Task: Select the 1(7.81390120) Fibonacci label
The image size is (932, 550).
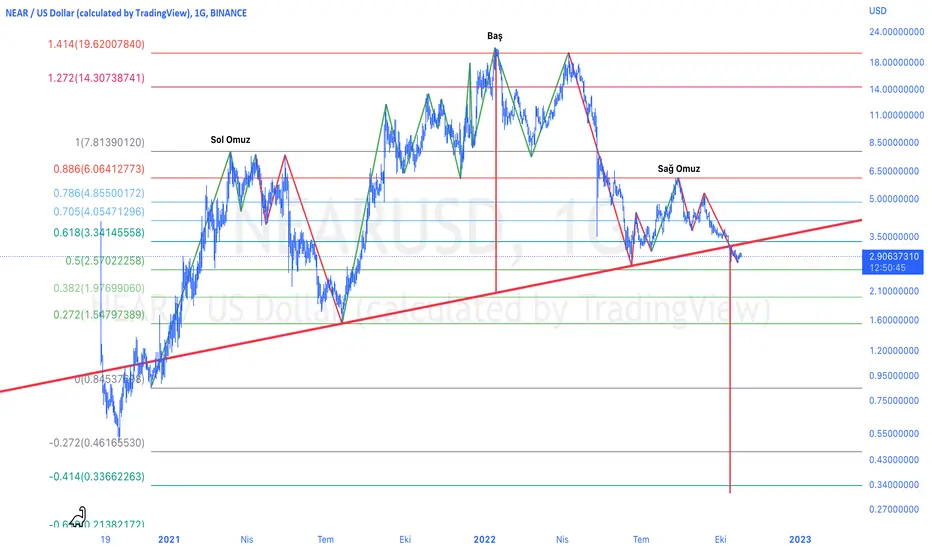Action: (109, 142)
